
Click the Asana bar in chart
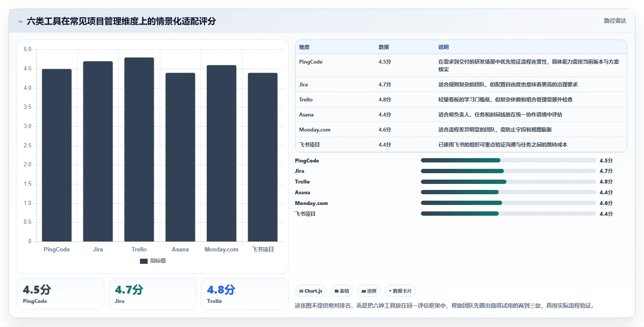(x=180, y=157)
